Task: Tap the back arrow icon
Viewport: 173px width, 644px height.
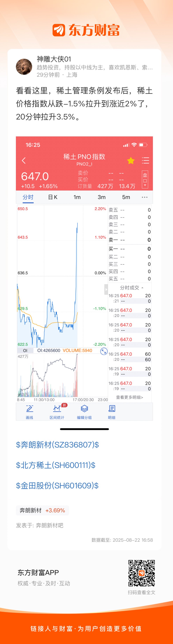Action: [x=24, y=161]
